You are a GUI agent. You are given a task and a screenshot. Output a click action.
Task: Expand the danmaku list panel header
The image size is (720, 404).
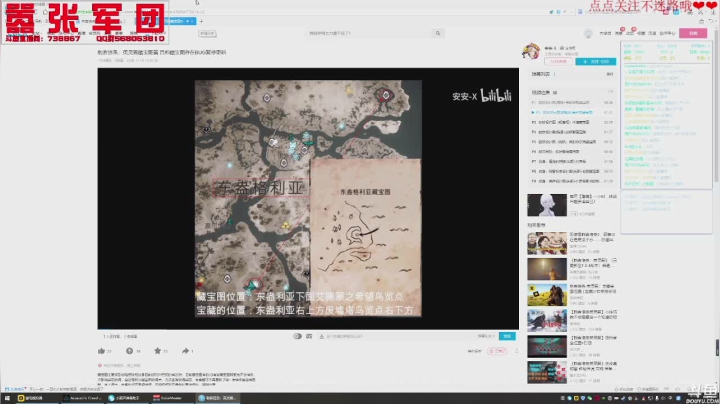click(x=572, y=74)
